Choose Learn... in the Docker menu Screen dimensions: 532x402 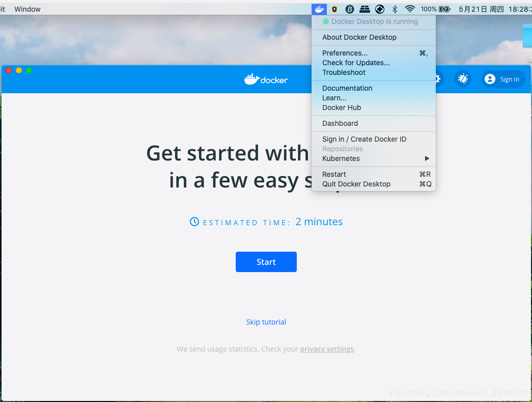[374, 98]
